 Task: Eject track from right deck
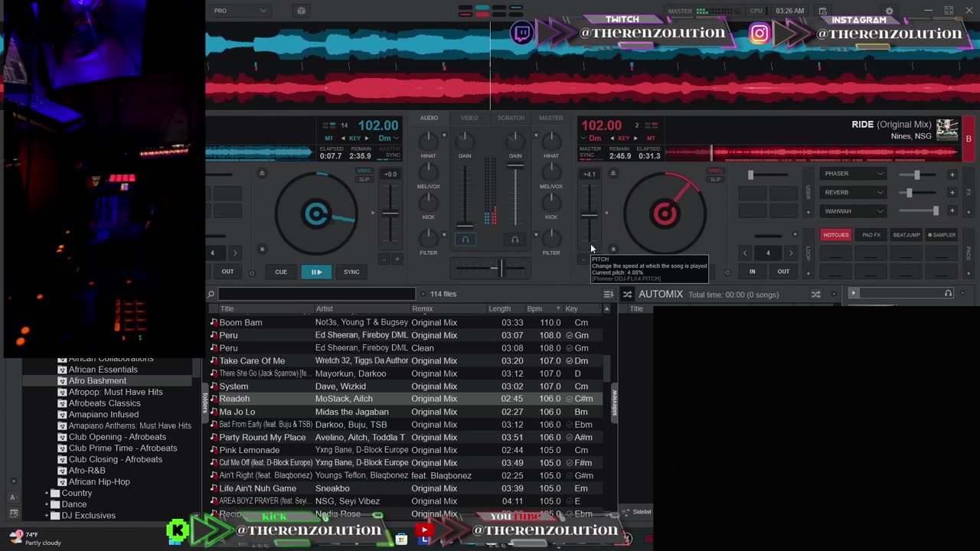612,173
